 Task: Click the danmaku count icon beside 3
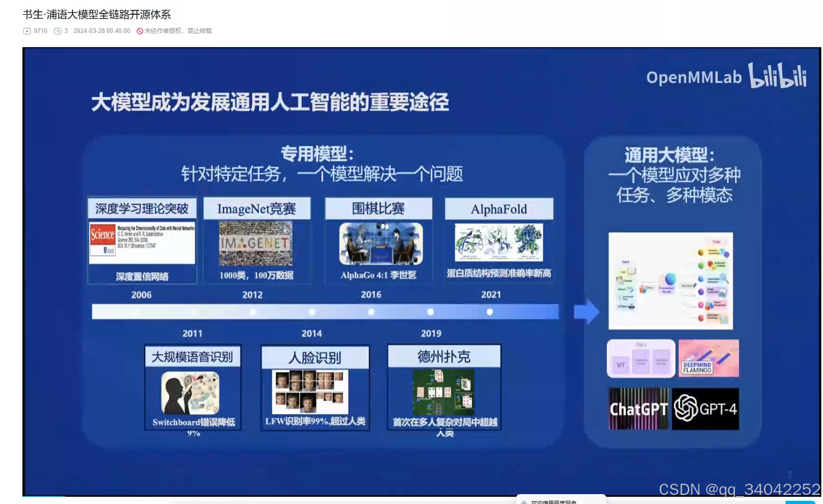(x=58, y=31)
